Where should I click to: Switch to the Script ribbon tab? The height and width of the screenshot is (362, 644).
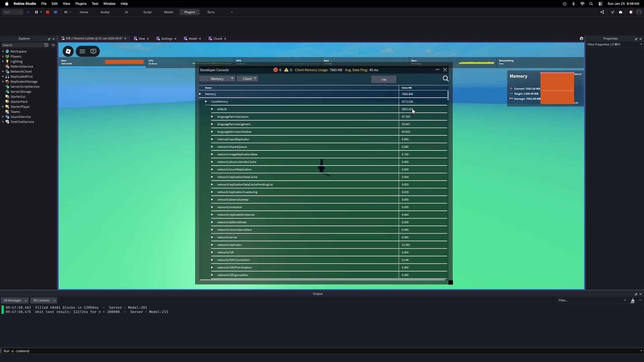(147, 12)
